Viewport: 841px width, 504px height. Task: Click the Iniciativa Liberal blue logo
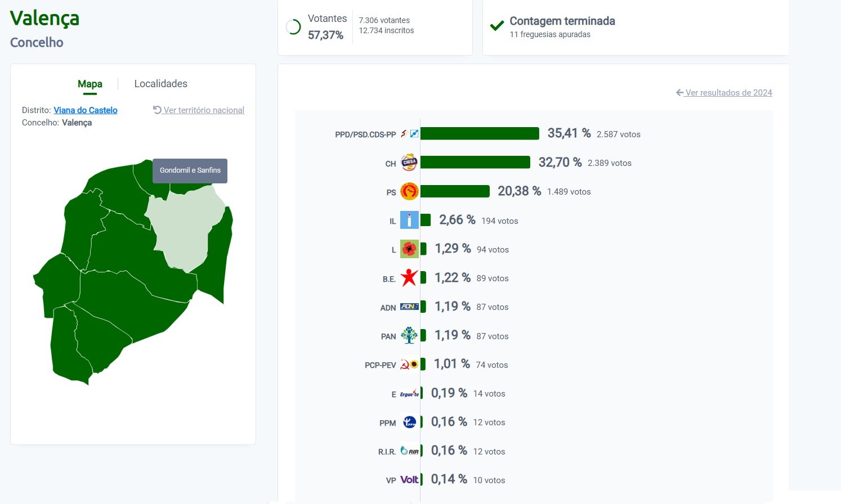(x=409, y=220)
